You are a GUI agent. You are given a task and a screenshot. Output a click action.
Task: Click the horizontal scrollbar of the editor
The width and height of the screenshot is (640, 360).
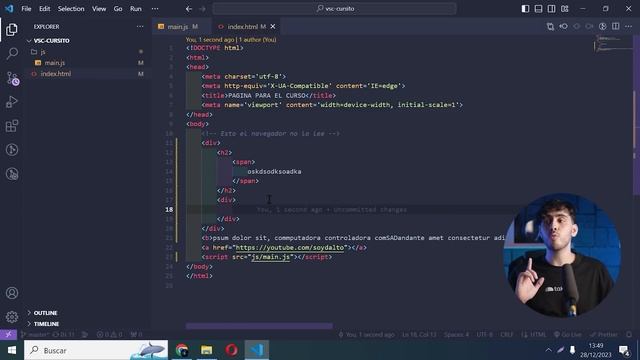[x=259, y=326]
